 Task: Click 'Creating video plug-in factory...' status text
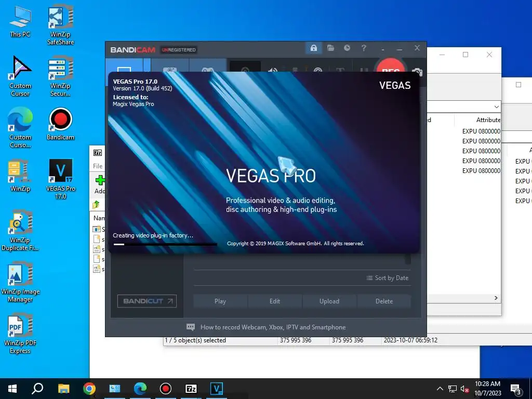click(153, 235)
